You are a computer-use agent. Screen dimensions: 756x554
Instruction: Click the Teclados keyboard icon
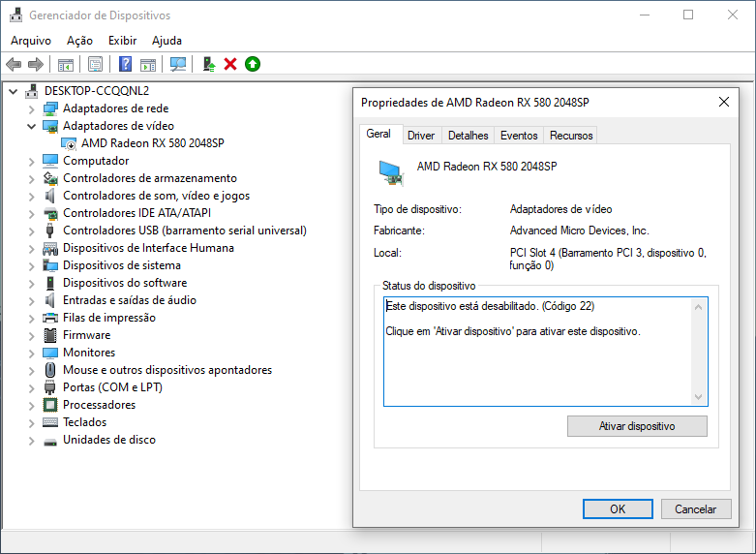50,422
